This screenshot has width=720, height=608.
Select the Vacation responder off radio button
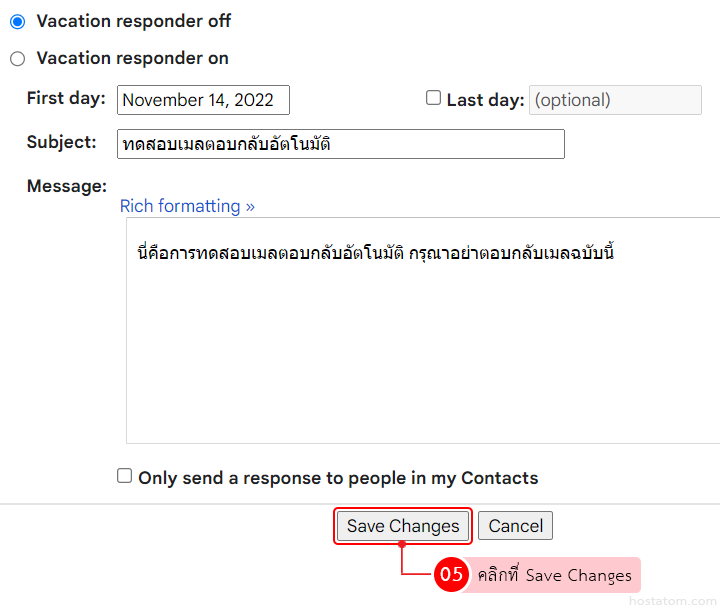(17, 21)
